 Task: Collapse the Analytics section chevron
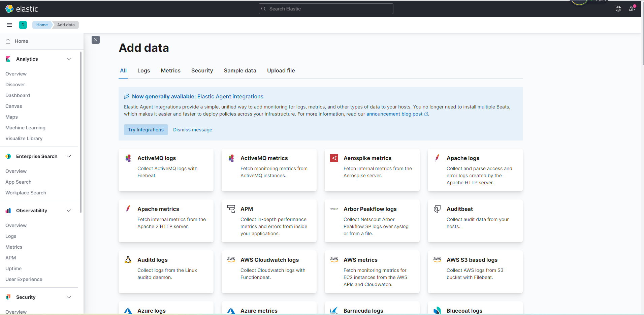[x=69, y=59]
